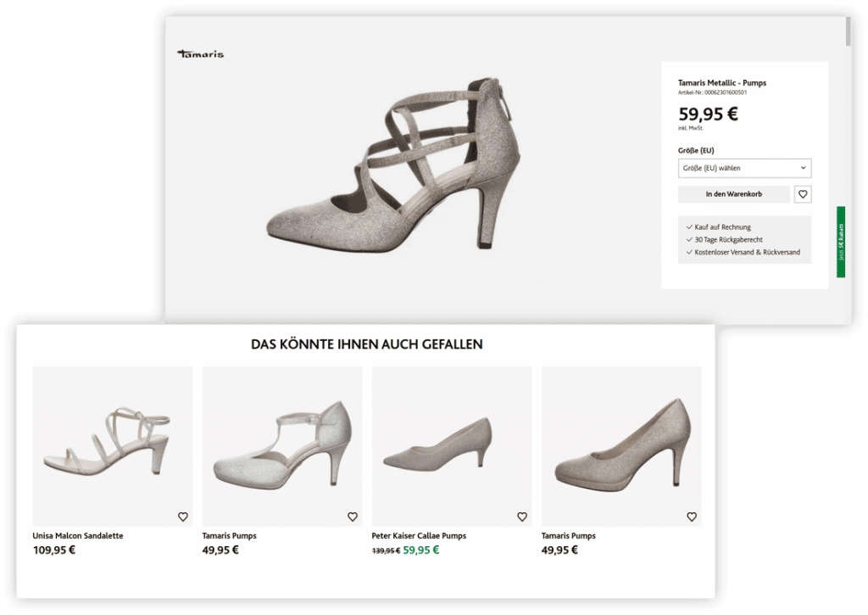868x615 pixels.
Task: Click the Tamaris Metallic - Pumps title
Action: [x=721, y=83]
